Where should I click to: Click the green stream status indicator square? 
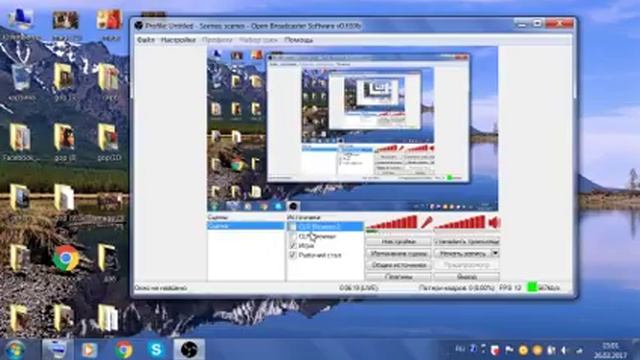[532, 287]
